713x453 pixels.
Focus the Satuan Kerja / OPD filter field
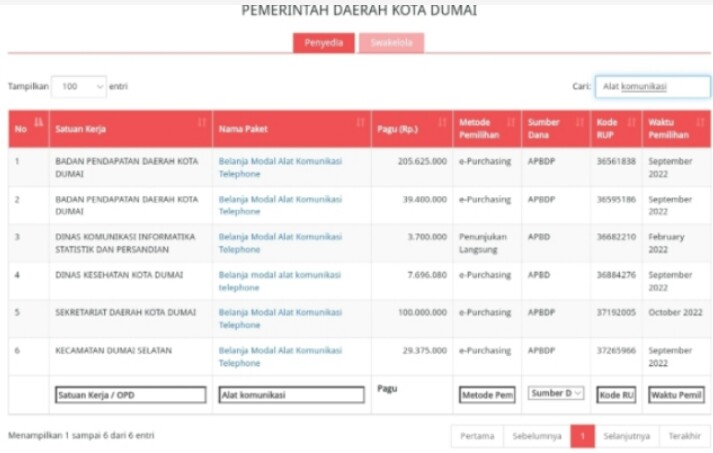(x=130, y=395)
